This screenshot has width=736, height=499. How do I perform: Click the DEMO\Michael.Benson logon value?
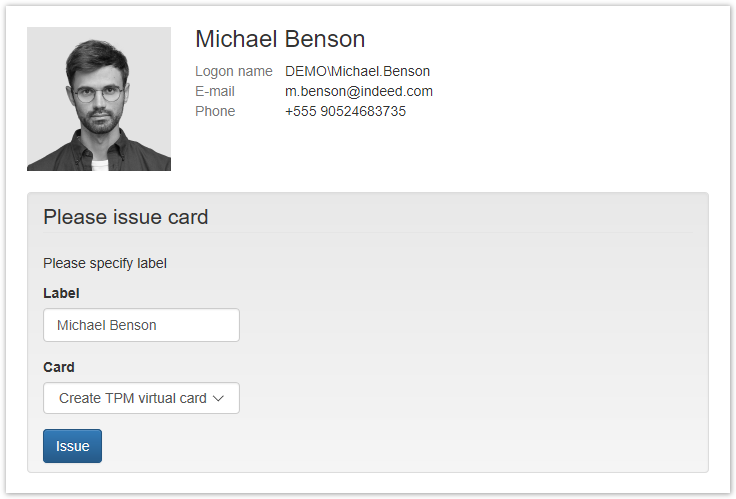click(x=357, y=71)
